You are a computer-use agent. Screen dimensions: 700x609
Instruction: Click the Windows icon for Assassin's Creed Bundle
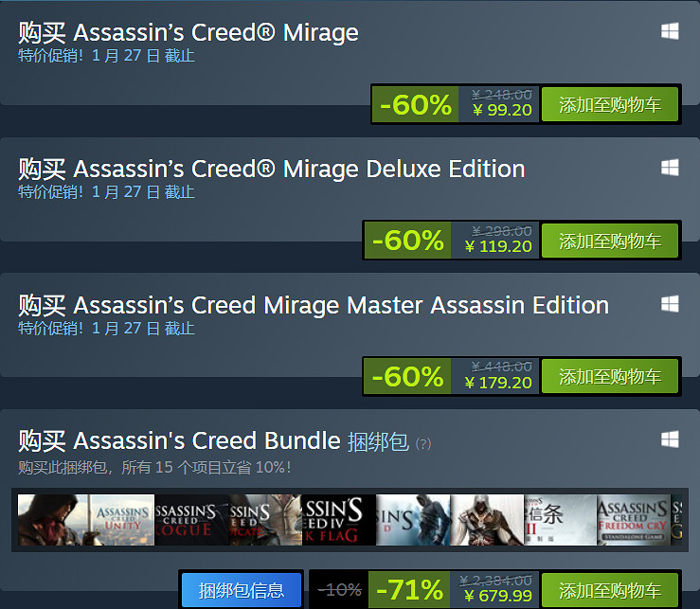(670, 439)
